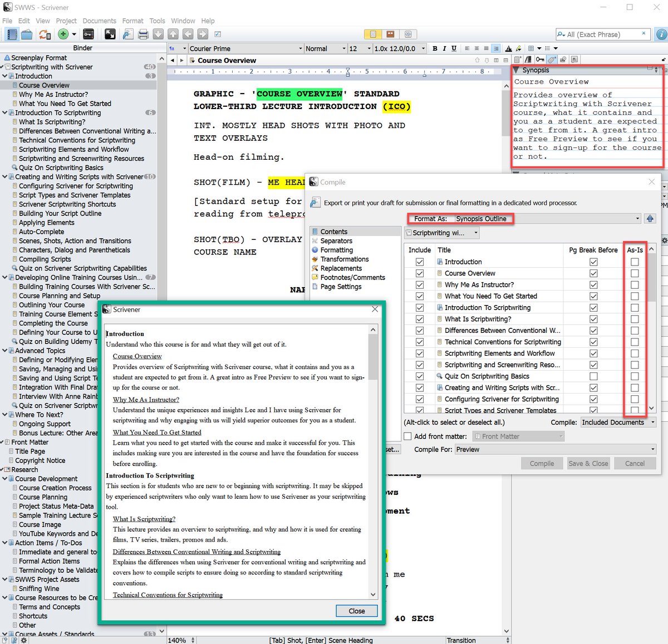
Task: Click the All (Exact Phrase) search field
Action: [x=603, y=35]
